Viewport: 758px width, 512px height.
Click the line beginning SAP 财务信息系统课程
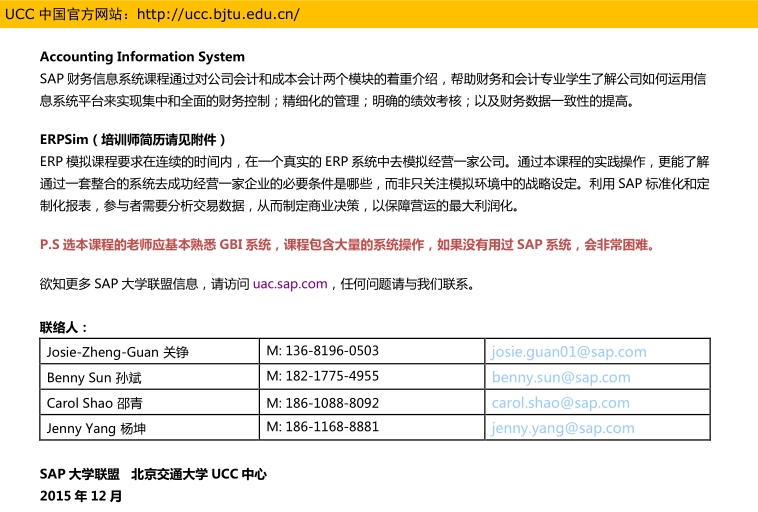coord(373,79)
